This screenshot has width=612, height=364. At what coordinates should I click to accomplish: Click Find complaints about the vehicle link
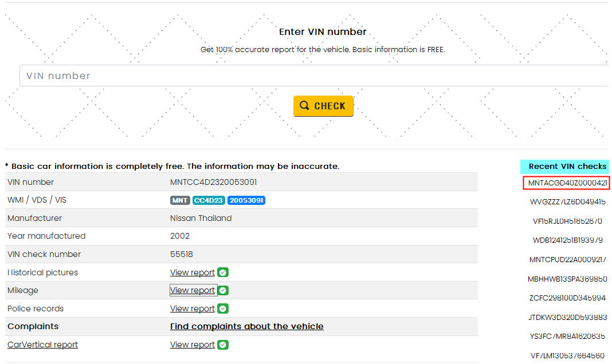[247, 326]
